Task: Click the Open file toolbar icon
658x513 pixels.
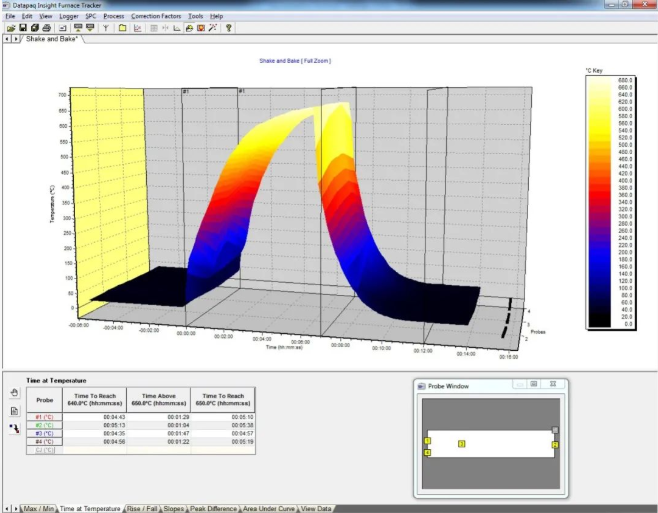Action: pyautogui.click(x=10, y=28)
